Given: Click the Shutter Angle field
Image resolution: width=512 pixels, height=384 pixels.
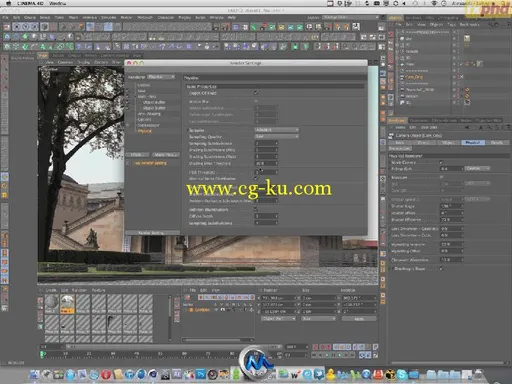Looking at the screenshot, I should click(x=452, y=206).
